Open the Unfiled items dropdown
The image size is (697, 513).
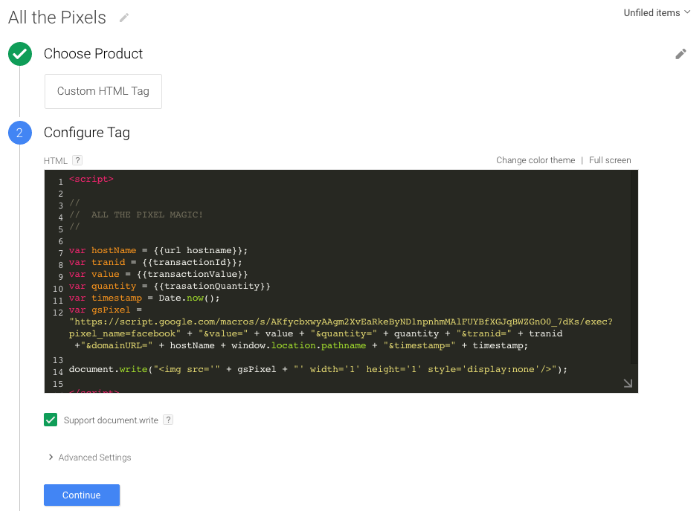pyautogui.click(x=657, y=13)
